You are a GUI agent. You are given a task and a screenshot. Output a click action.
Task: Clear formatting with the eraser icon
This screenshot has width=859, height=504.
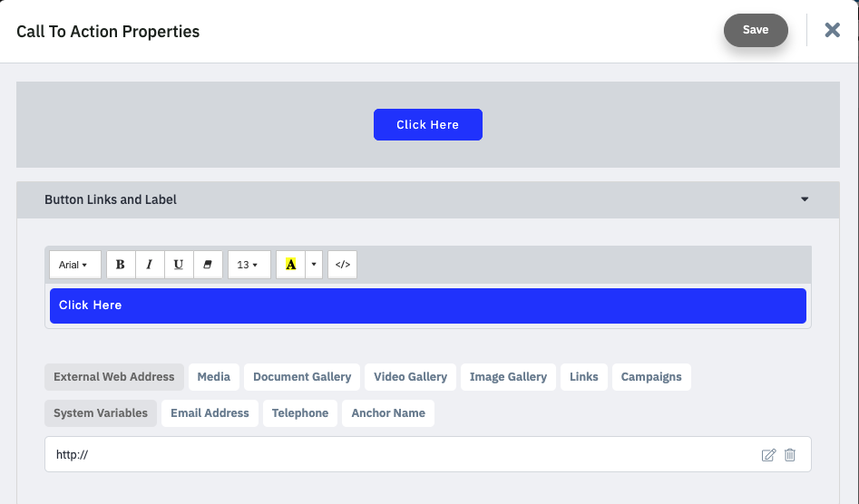[208, 265]
